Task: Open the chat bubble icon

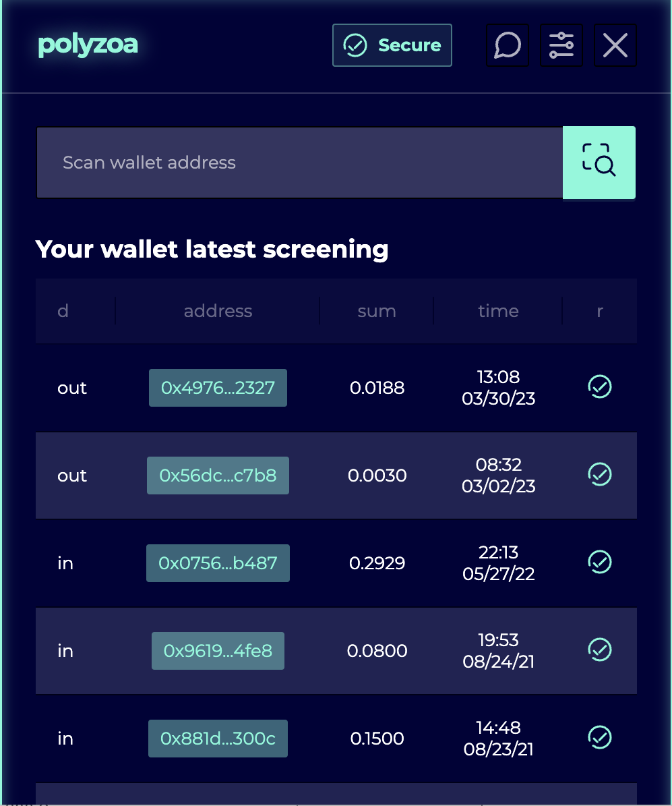Action: 508,46
